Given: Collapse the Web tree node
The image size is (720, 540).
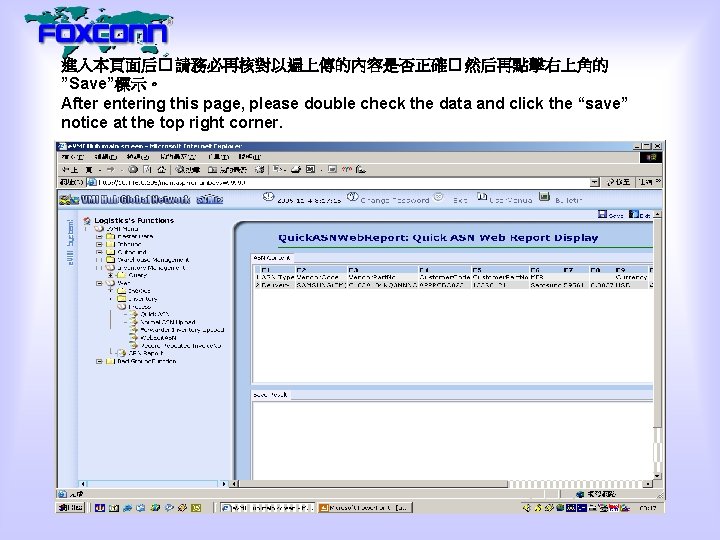Looking at the screenshot, I should (99, 283).
